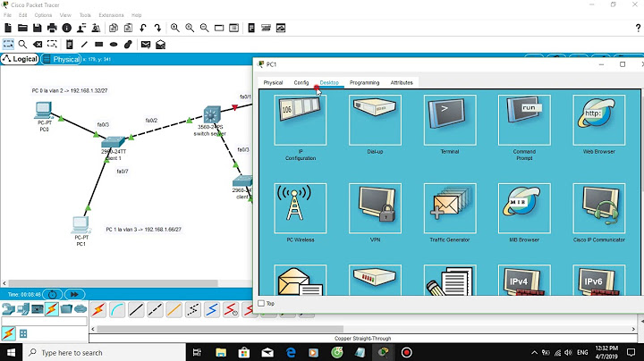Click the New file toolbar icon
The image size is (644, 361).
coord(8,28)
